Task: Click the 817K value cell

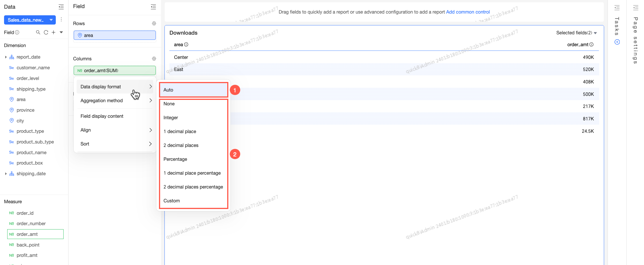Action: point(588,119)
